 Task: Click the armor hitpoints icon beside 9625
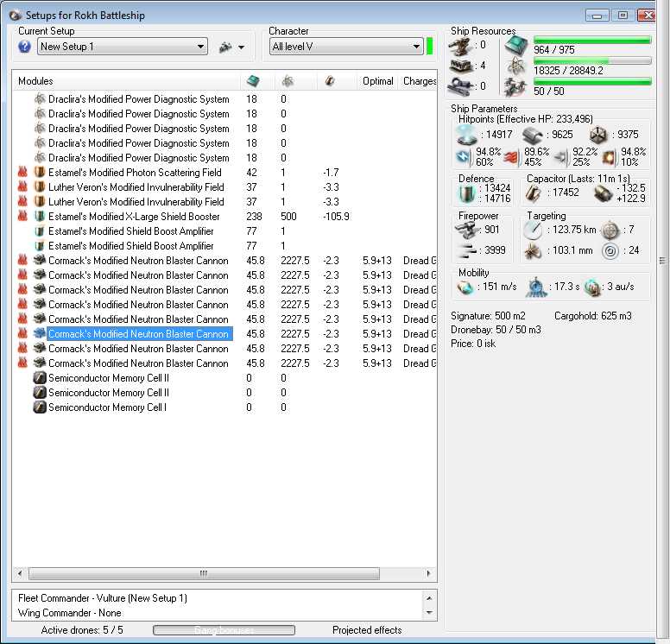533,135
